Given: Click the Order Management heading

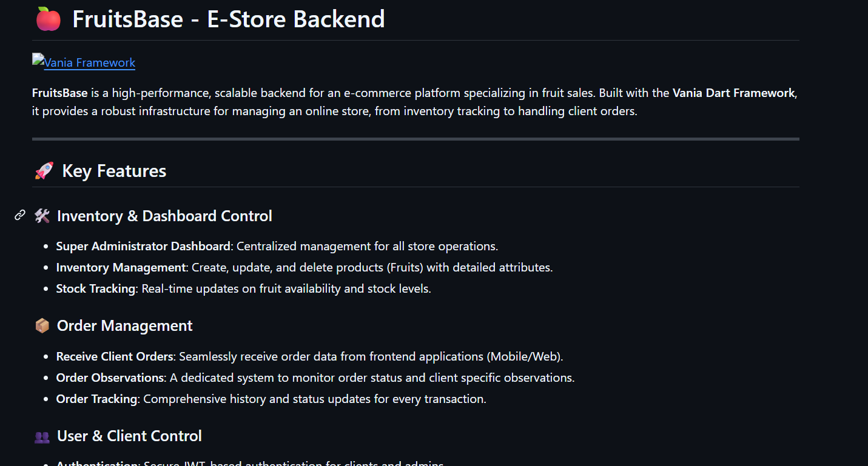Looking at the screenshot, I should [x=124, y=326].
